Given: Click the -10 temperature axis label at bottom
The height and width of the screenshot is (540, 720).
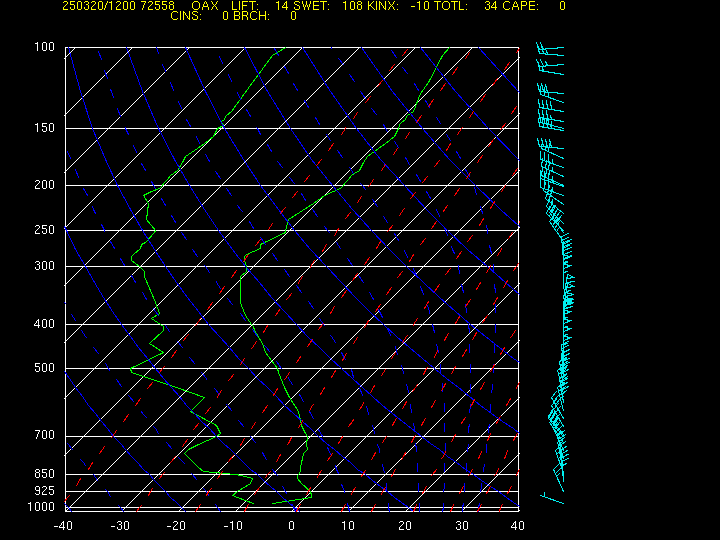Looking at the screenshot, I should pyautogui.click(x=233, y=526).
